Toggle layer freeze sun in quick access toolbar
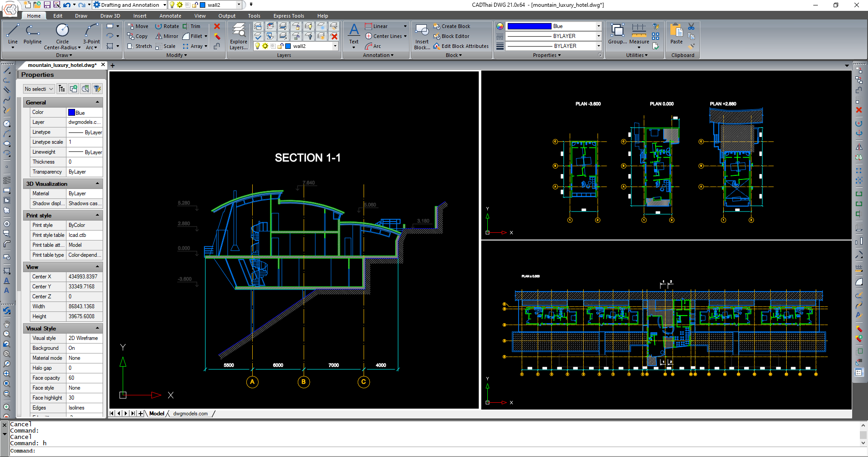 pos(180,5)
